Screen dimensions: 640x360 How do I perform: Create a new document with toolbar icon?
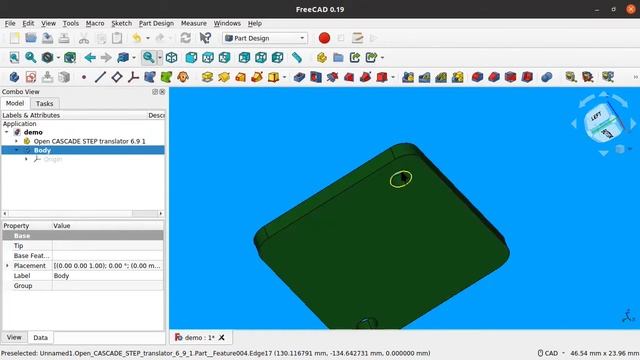click(x=14, y=38)
